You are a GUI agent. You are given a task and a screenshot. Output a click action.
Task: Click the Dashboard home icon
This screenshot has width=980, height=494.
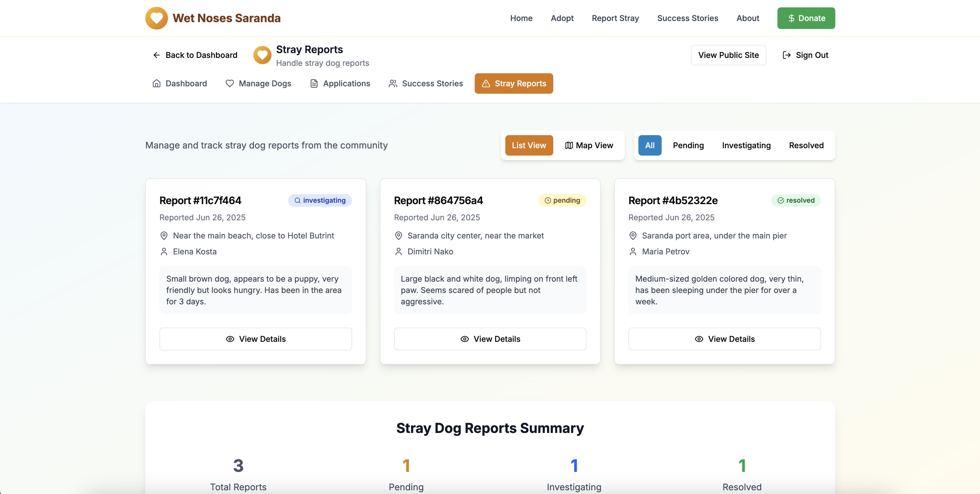click(x=156, y=83)
